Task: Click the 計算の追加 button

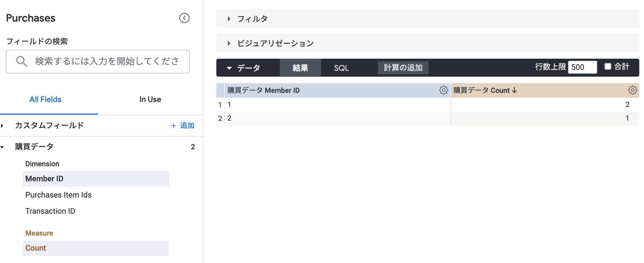Action: [403, 68]
